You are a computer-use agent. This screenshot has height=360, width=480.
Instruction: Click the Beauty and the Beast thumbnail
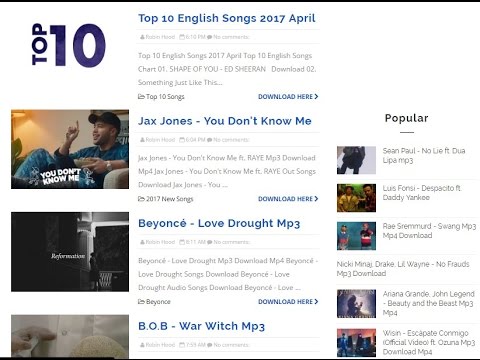[356, 304]
